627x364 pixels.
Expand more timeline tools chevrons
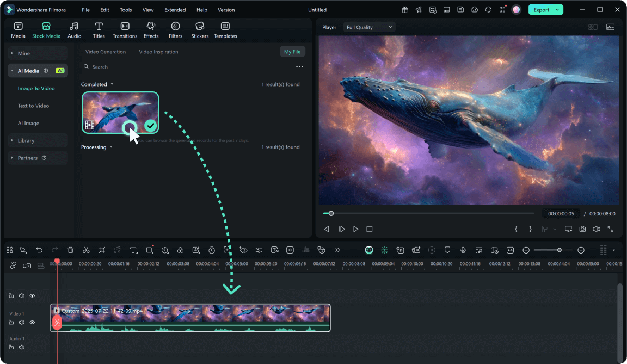click(x=337, y=250)
